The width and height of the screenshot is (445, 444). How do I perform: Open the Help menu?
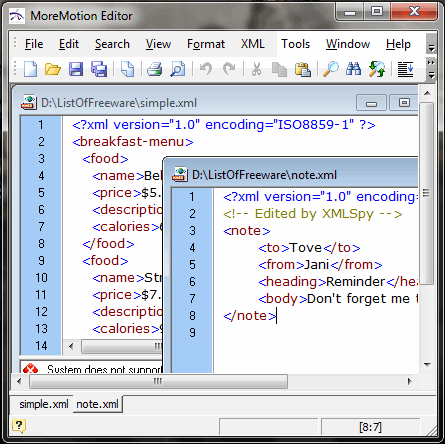click(398, 44)
